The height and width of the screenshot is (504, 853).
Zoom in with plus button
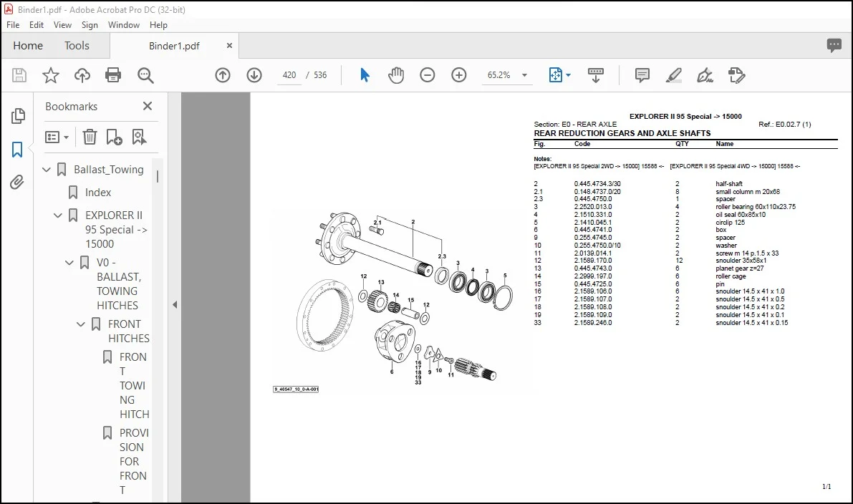[459, 75]
